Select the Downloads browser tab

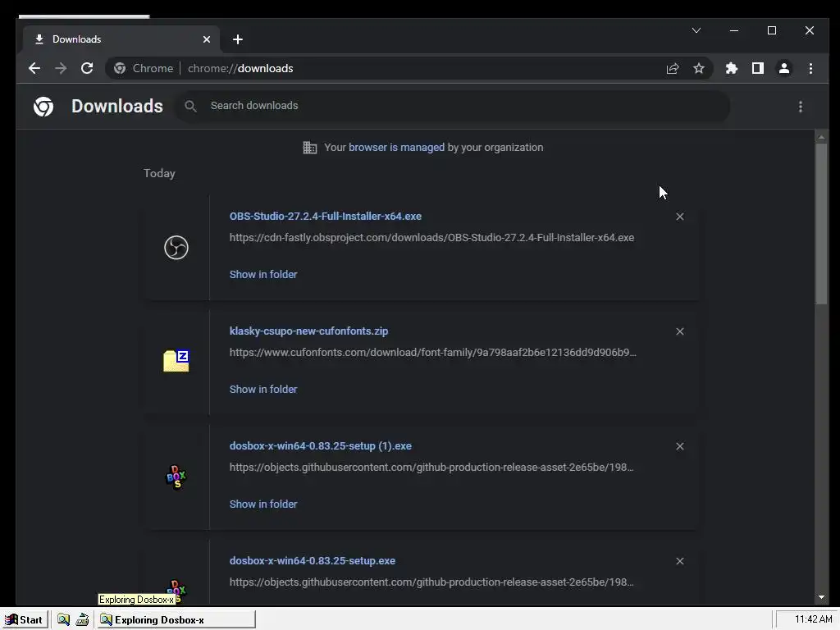point(121,39)
